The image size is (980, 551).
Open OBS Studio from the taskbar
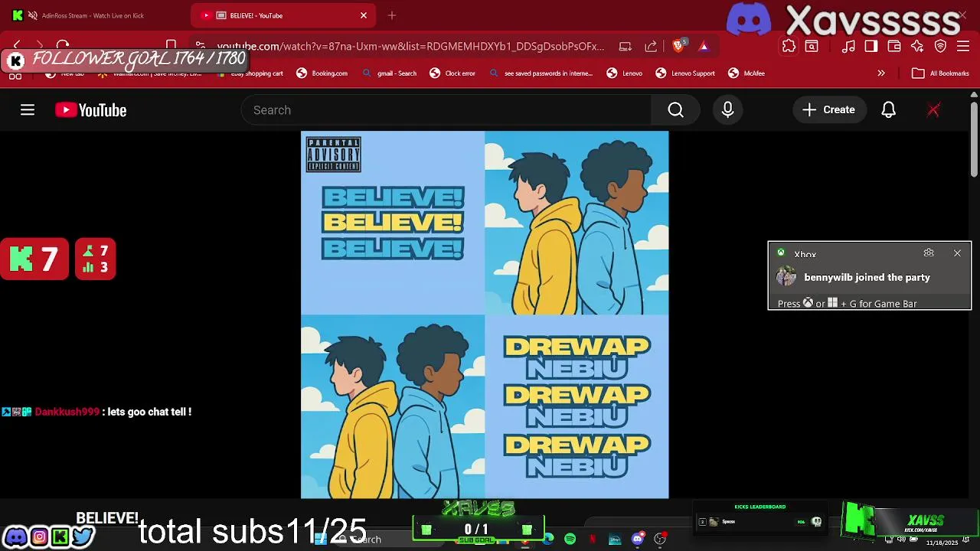pos(660,540)
